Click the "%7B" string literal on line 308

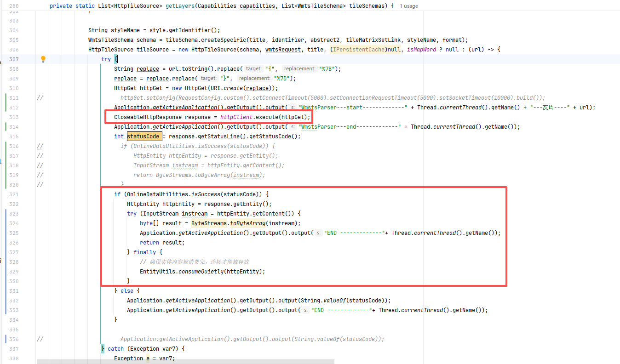coord(329,69)
